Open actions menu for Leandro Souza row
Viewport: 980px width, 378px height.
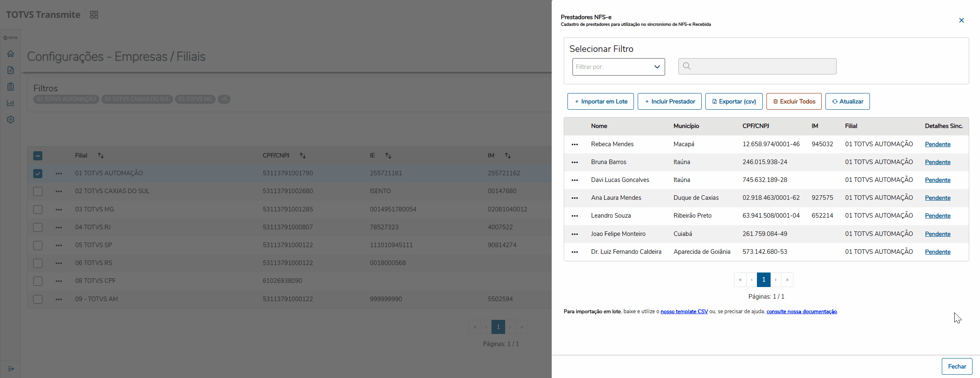[575, 216]
